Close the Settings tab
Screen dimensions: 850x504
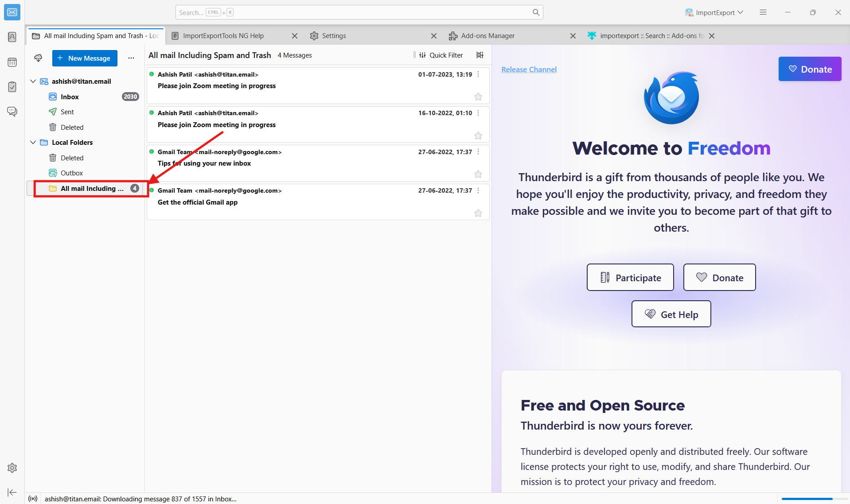[x=434, y=36]
